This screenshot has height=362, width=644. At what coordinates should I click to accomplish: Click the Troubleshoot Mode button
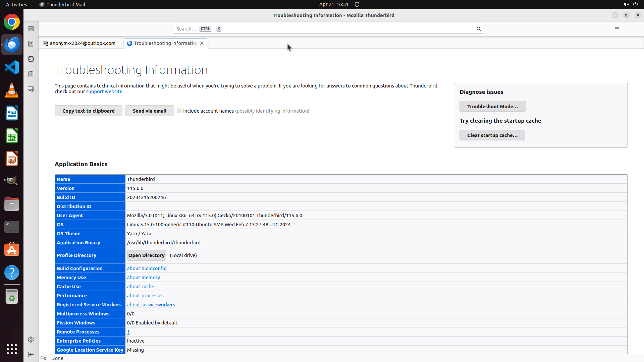click(492, 106)
